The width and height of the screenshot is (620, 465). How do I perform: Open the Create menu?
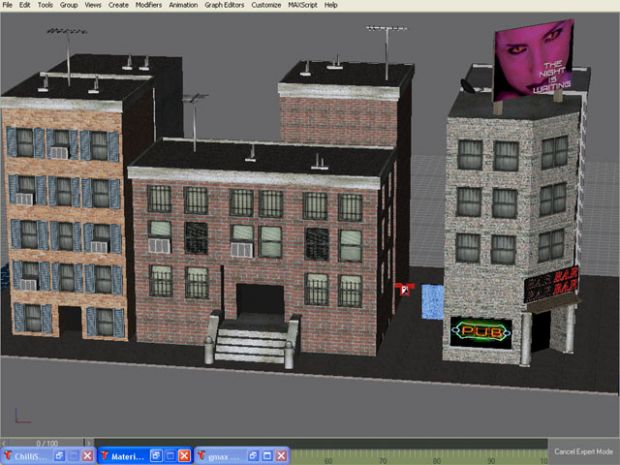118,5
